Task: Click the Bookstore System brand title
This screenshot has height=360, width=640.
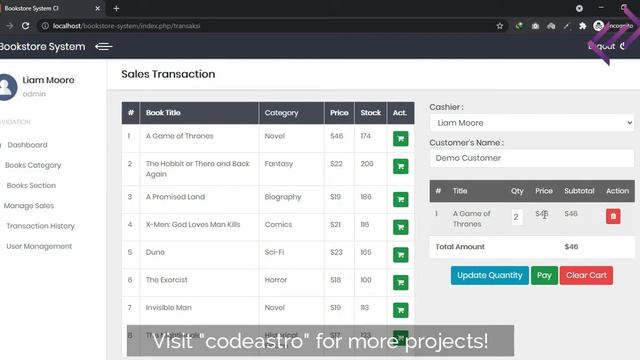Action: (42, 47)
